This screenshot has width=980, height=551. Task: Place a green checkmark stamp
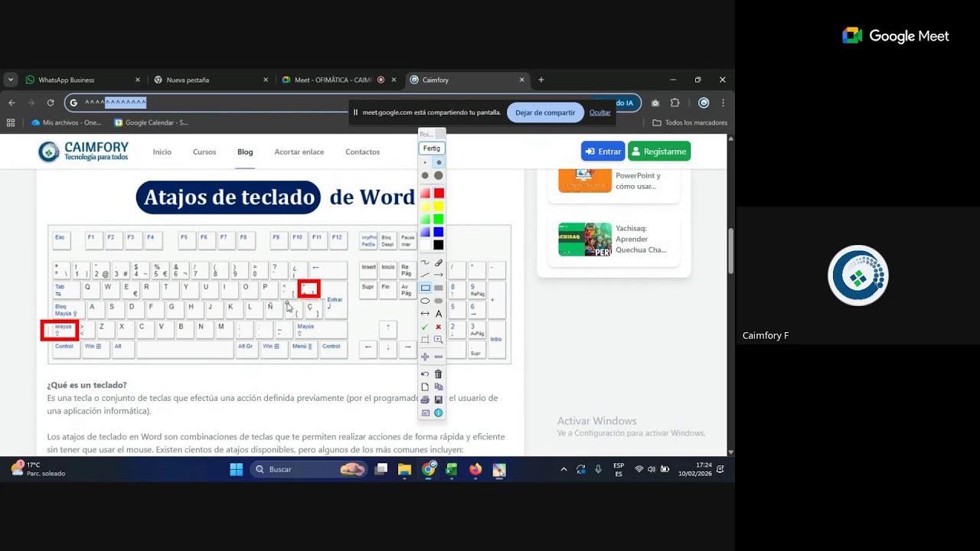(x=425, y=327)
